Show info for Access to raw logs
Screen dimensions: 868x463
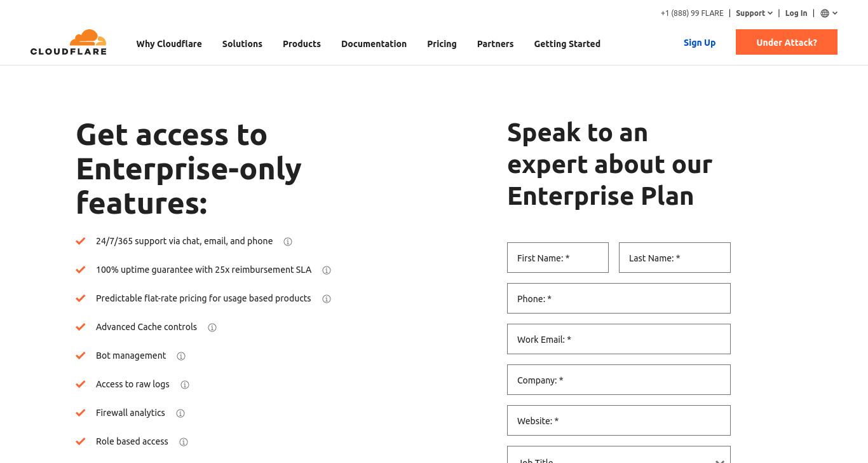click(185, 385)
